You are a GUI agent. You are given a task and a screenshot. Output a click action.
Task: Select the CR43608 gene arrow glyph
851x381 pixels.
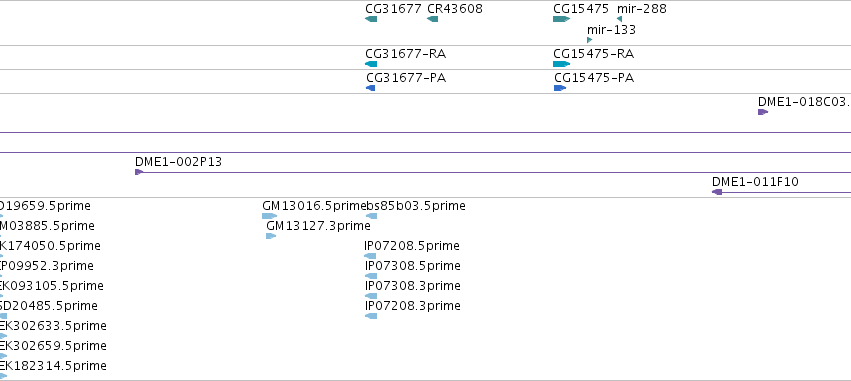(x=433, y=19)
